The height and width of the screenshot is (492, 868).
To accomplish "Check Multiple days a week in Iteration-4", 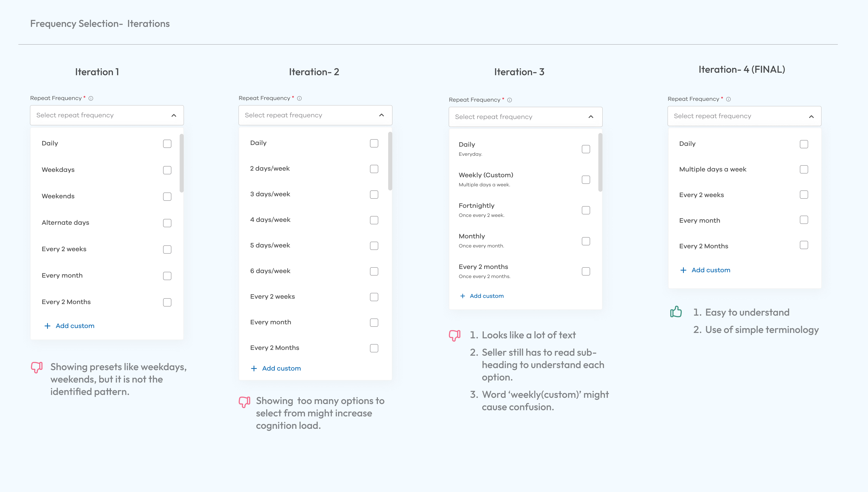I will coord(804,169).
